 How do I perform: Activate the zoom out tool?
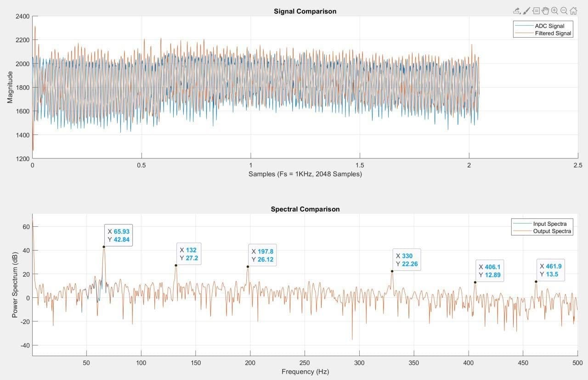click(x=564, y=11)
